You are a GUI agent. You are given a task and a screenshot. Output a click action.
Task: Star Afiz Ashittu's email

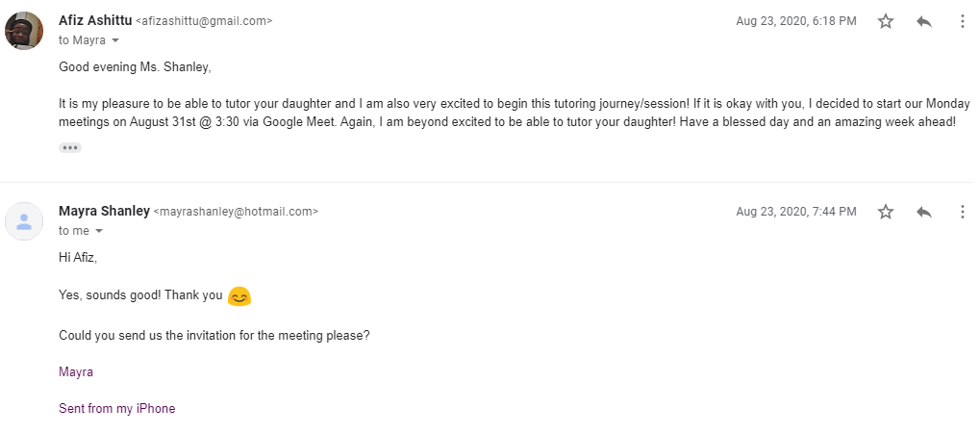886,21
